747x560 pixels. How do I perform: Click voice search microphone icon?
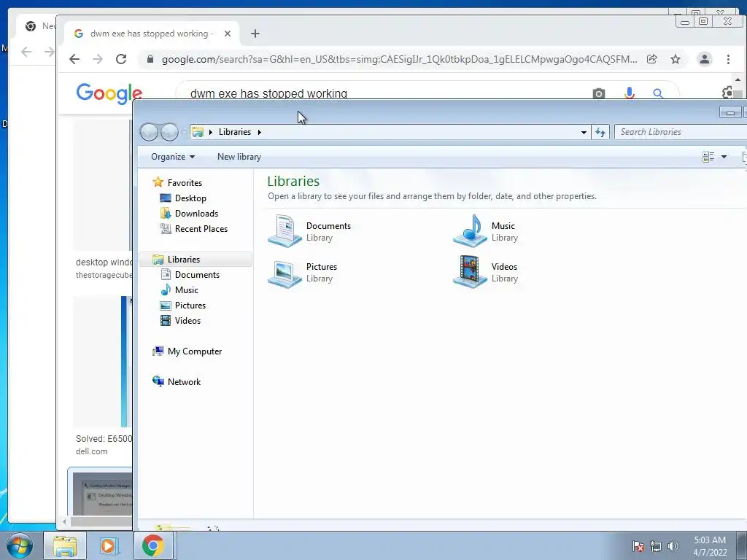(630, 93)
